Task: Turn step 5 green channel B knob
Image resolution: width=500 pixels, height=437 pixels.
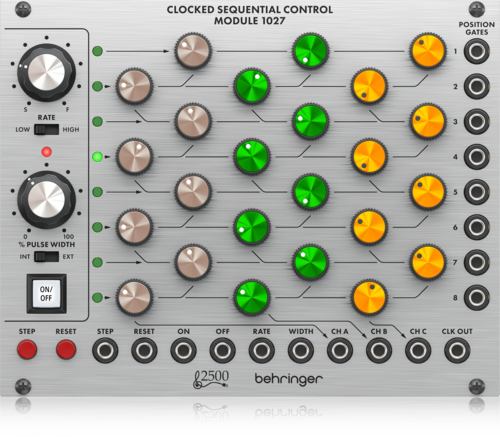Action: [310, 192]
